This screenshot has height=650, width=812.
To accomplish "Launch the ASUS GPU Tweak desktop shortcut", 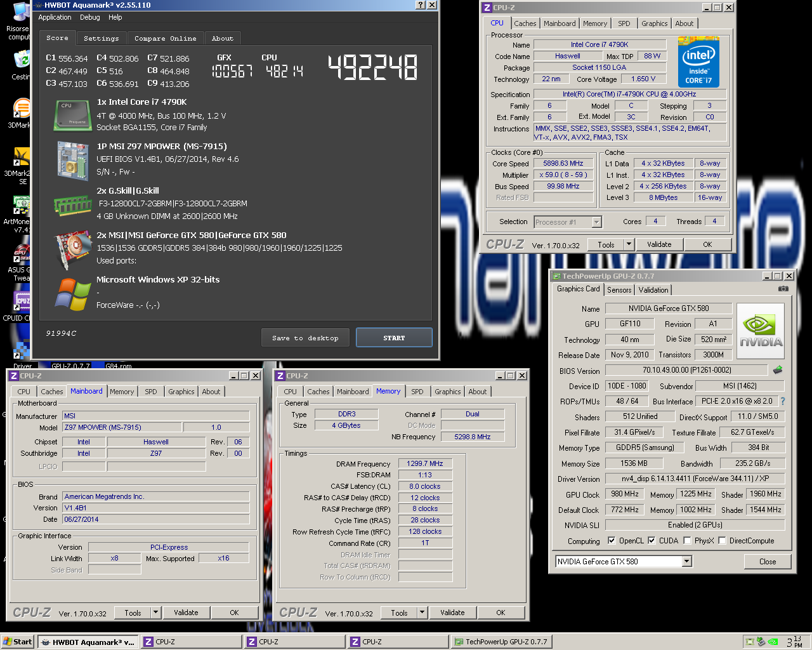I will 22,254.
